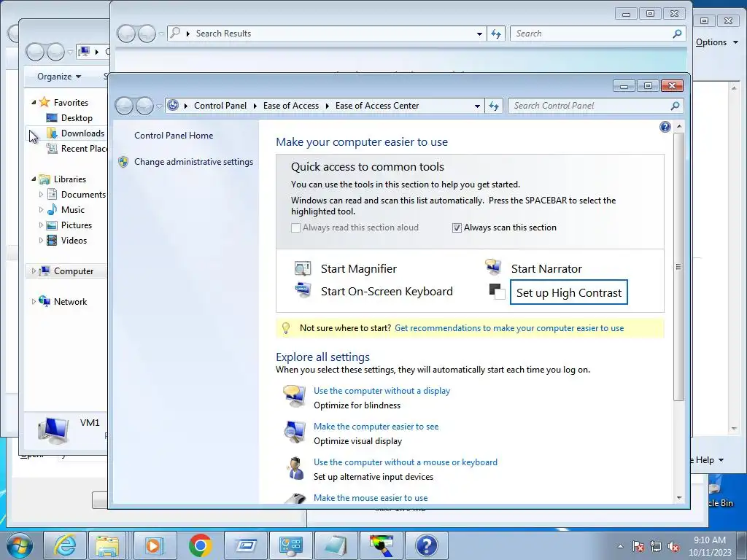Click the Start Narrator icon
The width and height of the screenshot is (747, 560).
click(x=493, y=267)
